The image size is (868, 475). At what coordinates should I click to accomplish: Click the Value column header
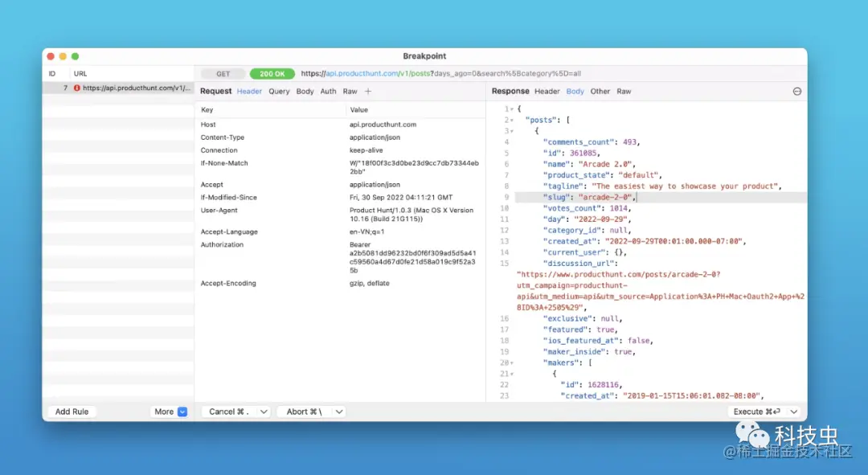click(x=358, y=110)
